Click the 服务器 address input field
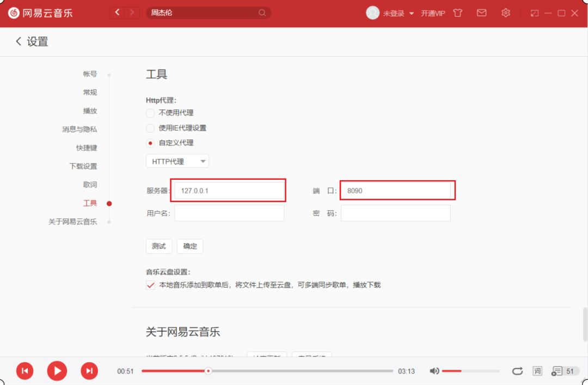The width and height of the screenshot is (588, 385). 229,191
